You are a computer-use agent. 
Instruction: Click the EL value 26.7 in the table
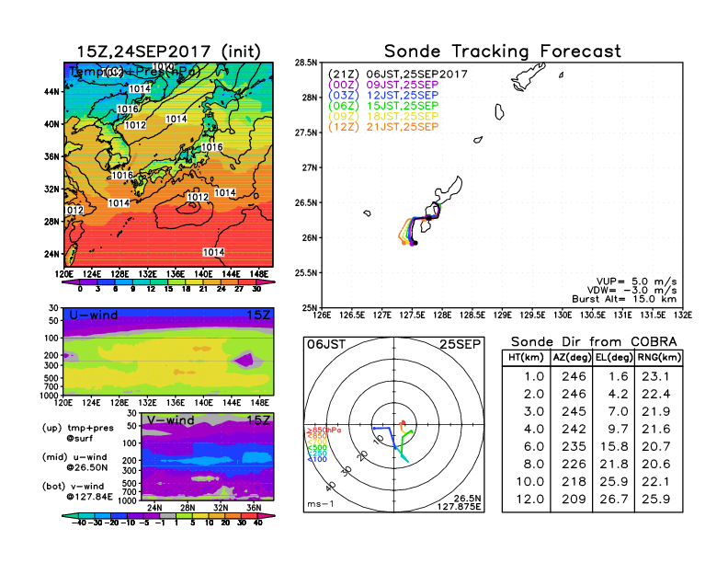click(614, 499)
